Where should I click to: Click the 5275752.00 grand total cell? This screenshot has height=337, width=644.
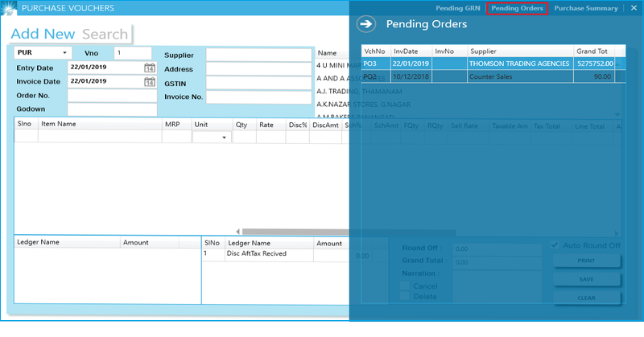[x=594, y=64]
